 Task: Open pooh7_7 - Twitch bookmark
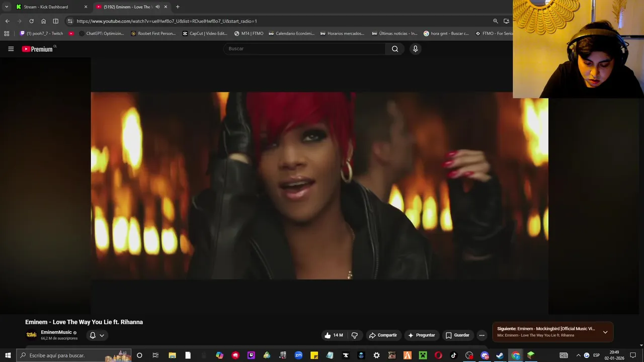41,34
